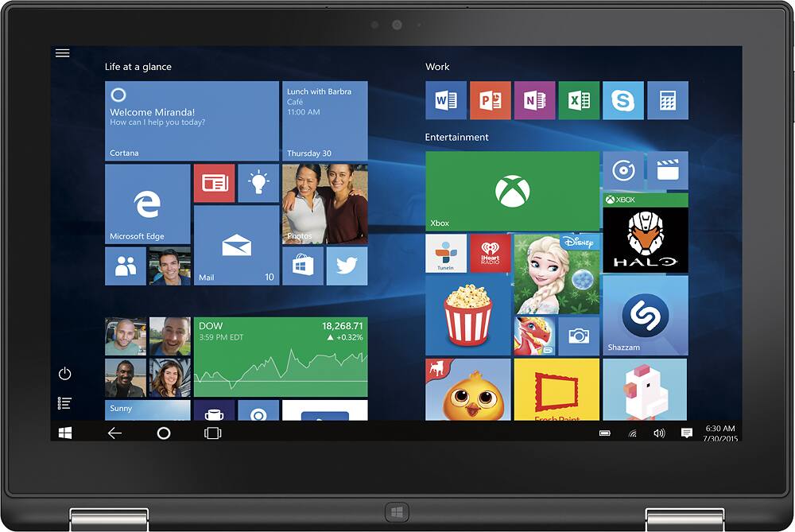Launch Skype from the Work group

(623, 100)
